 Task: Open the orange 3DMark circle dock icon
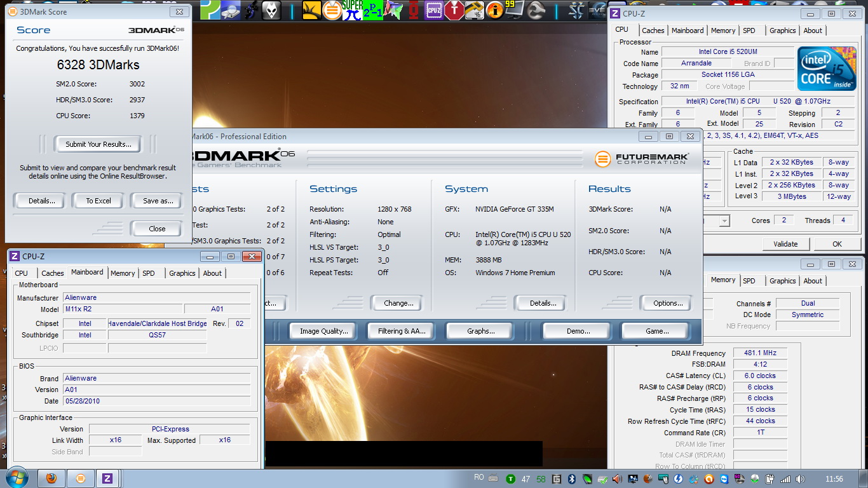[x=332, y=10]
